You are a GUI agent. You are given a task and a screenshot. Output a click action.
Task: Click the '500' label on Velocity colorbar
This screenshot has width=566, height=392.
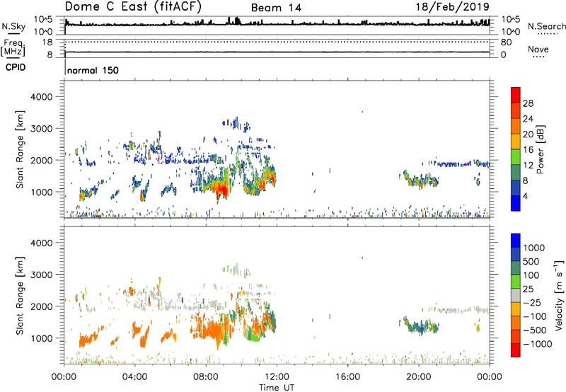coord(531,261)
